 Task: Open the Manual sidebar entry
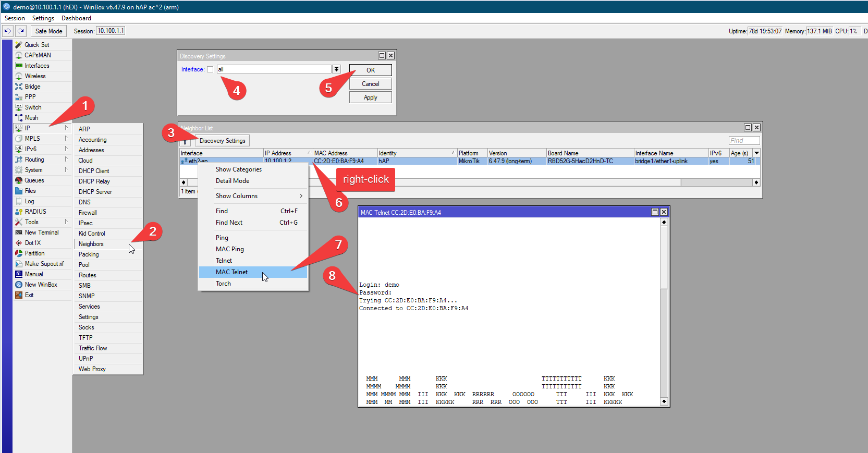(34, 274)
